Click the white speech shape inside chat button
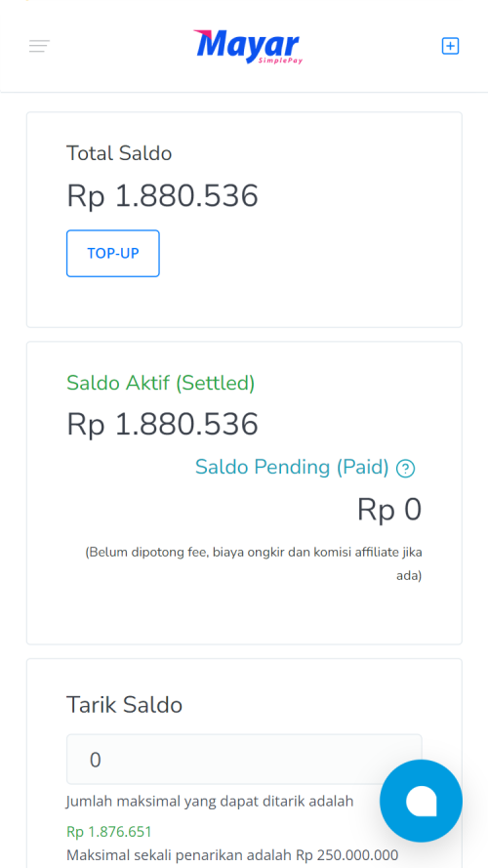Viewport: 488px width, 868px height. (x=421, y=801)
